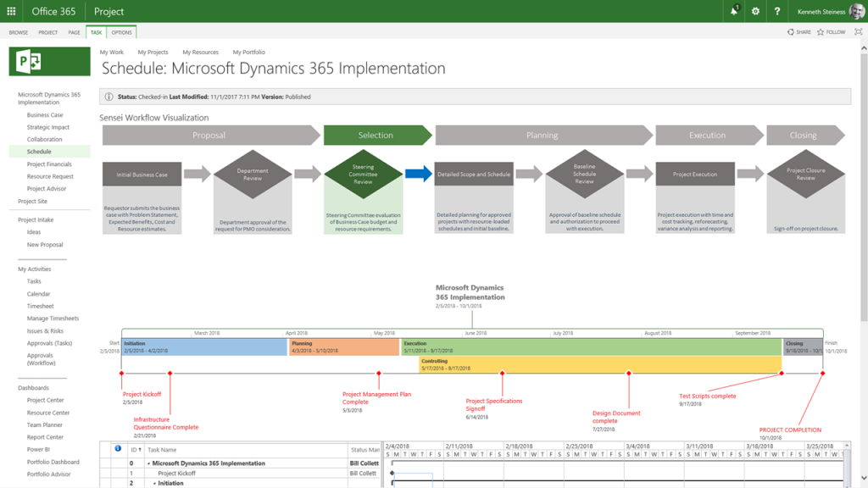Click the Project Kickoff task row
The image size is (868, 488).
click(240, 474)
